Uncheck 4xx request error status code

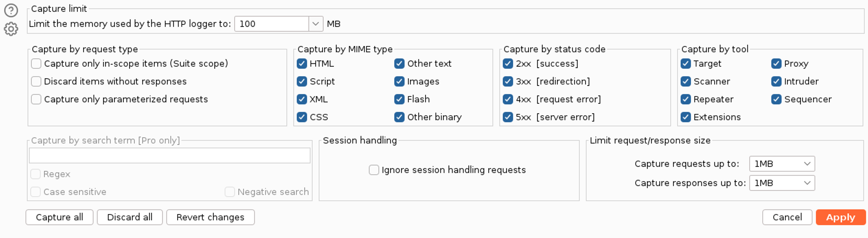[507, 99]
